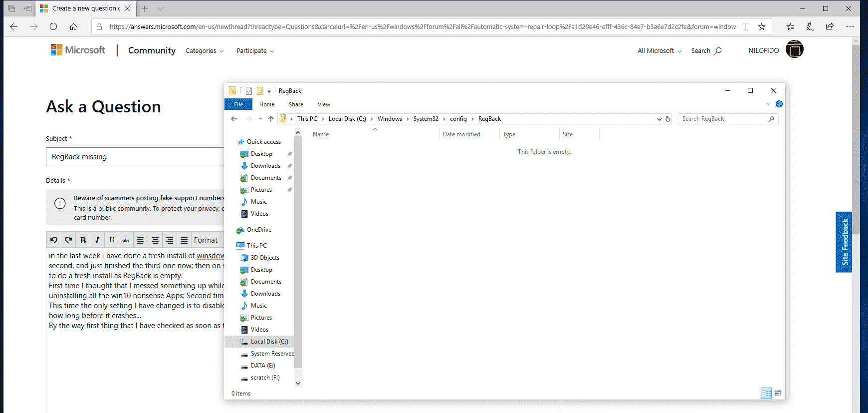Click the Microsoft logo
868x413 pixels.
[x=78, y=50]
